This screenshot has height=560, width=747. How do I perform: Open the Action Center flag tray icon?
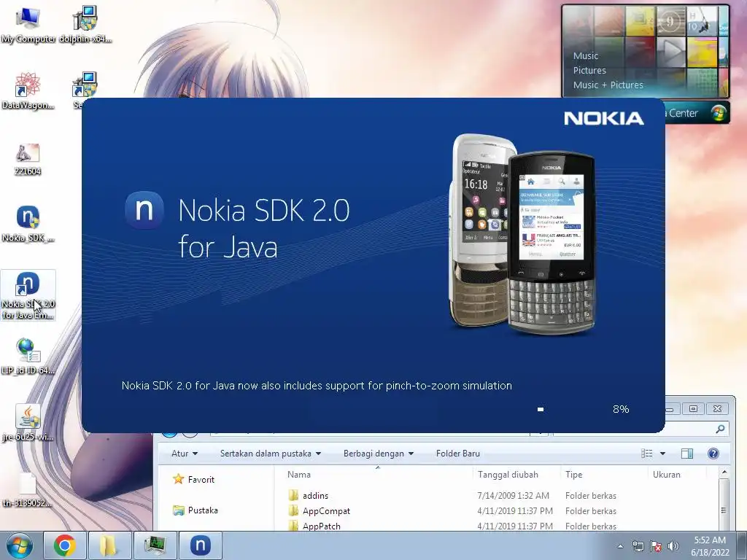tap(656, 546)
